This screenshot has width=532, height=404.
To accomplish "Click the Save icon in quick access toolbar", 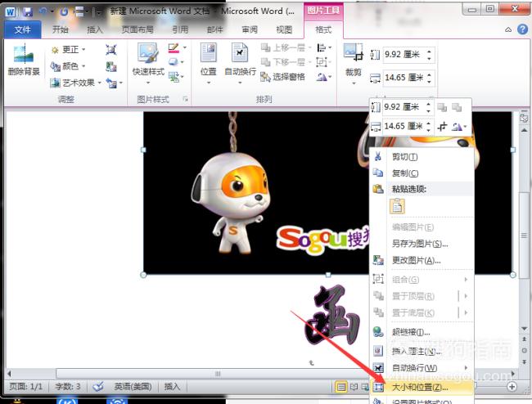I will (x=28, y=12).
